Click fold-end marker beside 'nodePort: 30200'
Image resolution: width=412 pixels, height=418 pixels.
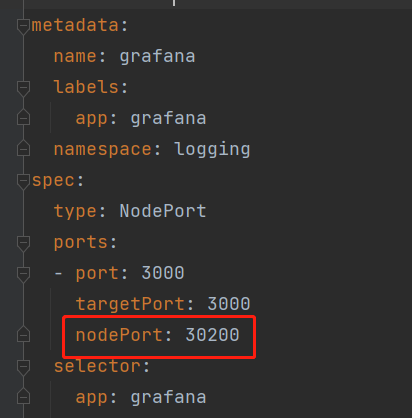[x=23, y=334]
